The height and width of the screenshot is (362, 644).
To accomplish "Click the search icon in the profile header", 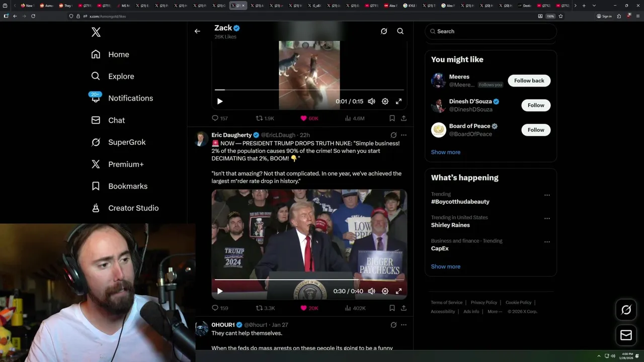I will [400, 31].
